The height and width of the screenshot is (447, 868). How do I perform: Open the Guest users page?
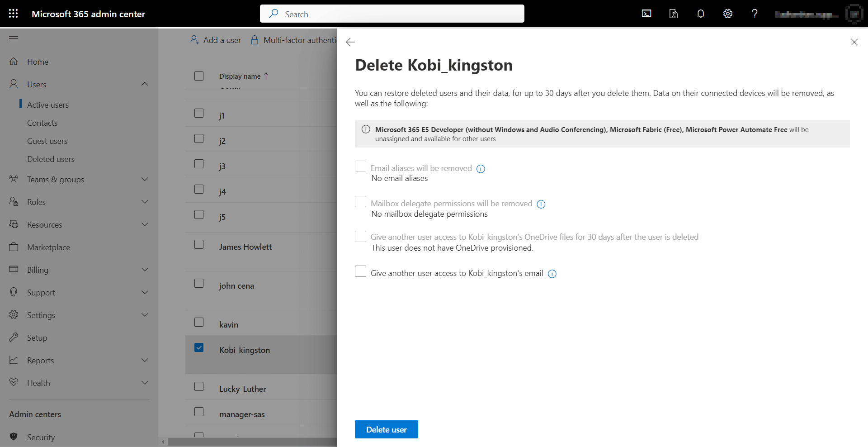point(47,141)
